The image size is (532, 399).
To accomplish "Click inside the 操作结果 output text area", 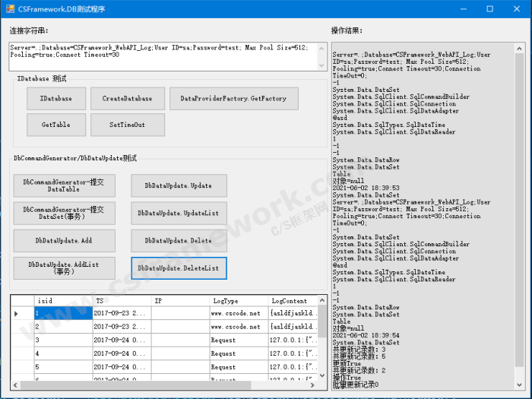I will tap(426, 228).
